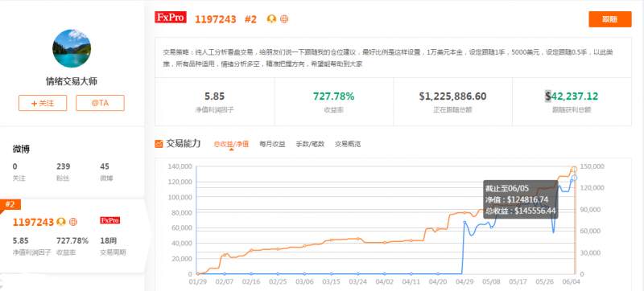This screenshot has width=644, height=291.
Task: Open the 239 粉丝 followers count
Action: coord(64,172)
